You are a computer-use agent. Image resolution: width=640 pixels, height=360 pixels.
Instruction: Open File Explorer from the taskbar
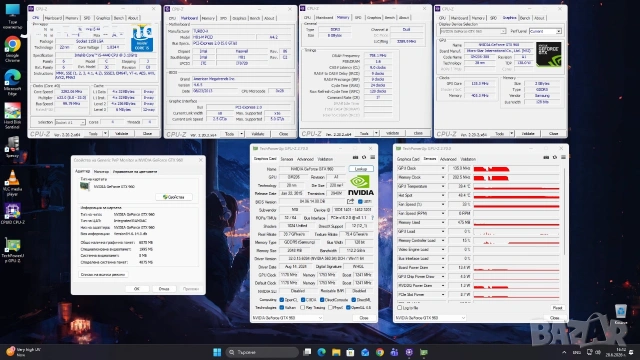(336, 352)
